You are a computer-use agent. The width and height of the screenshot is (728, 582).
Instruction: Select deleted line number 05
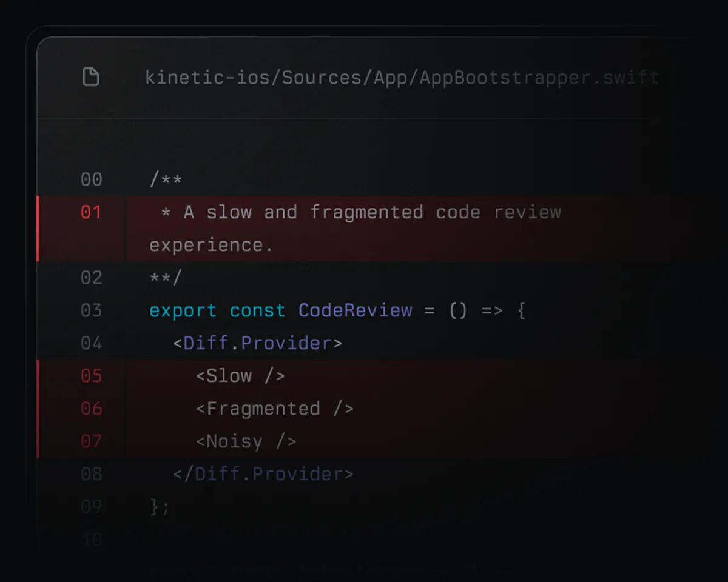(x=92, y=376)
